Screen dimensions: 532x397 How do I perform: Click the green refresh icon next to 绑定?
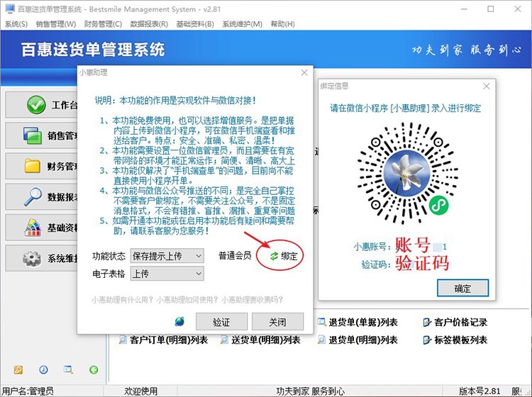click(x=274, y=257)
